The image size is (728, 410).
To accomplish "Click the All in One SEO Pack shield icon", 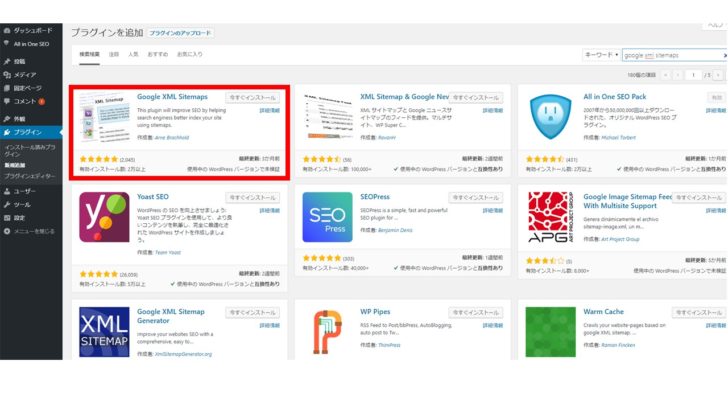I will point(551,117).
